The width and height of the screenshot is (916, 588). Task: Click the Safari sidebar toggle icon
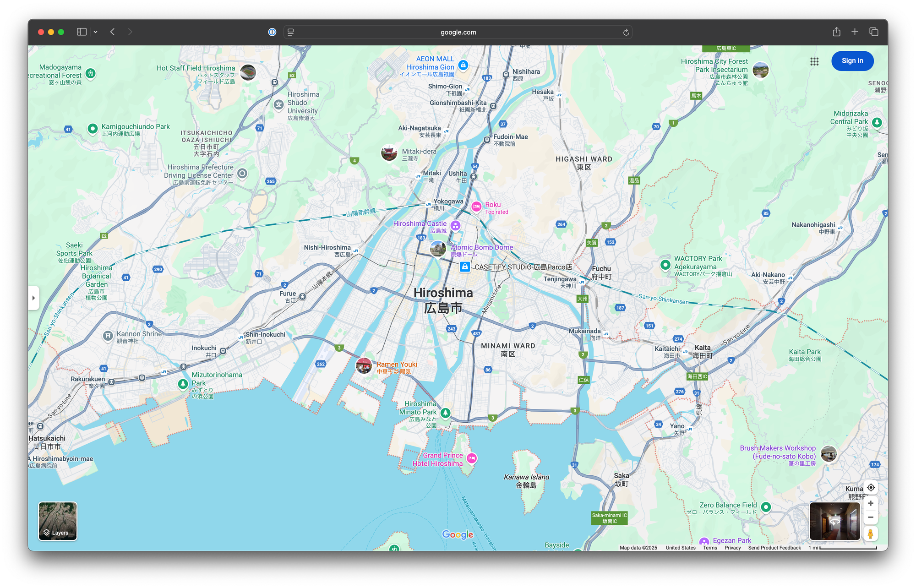point(82,32)
